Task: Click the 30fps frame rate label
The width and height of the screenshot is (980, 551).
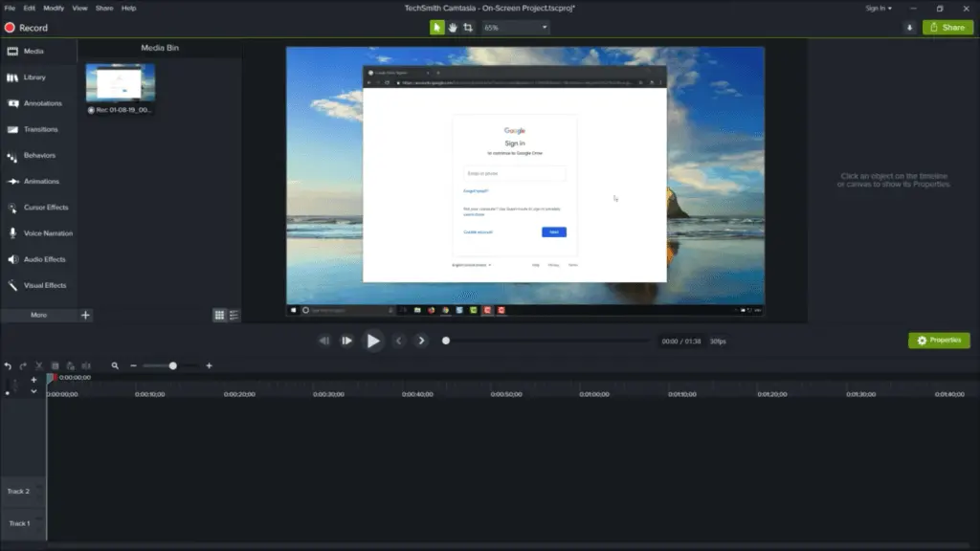Action: click(x=718, y=342)
